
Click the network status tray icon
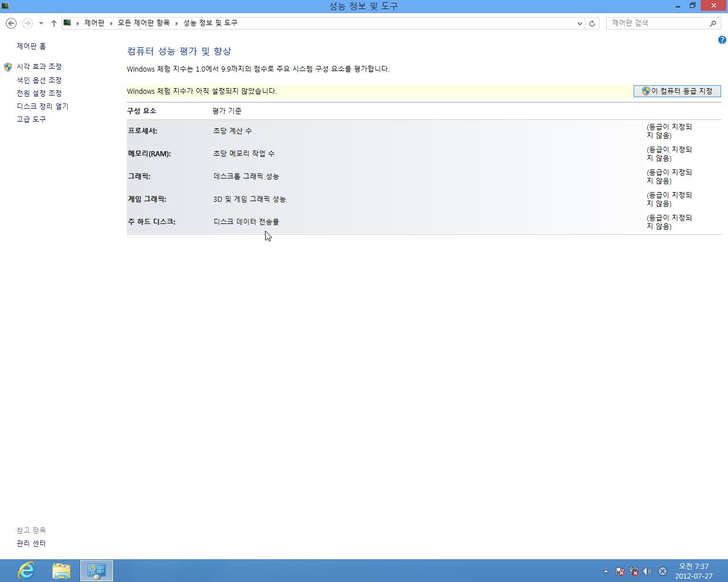[634, 571]
